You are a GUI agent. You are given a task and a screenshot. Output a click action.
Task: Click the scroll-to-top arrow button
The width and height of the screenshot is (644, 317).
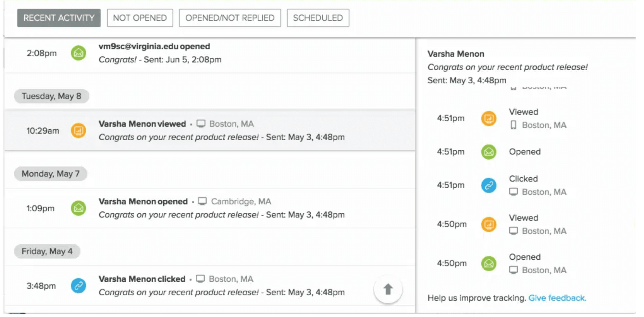click(388, 289)
